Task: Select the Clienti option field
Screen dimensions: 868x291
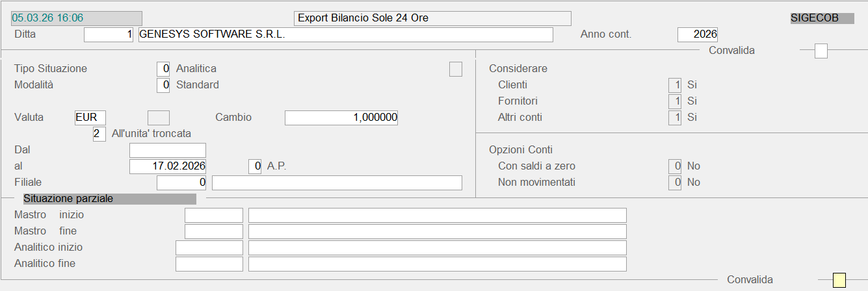Action: 675,85
